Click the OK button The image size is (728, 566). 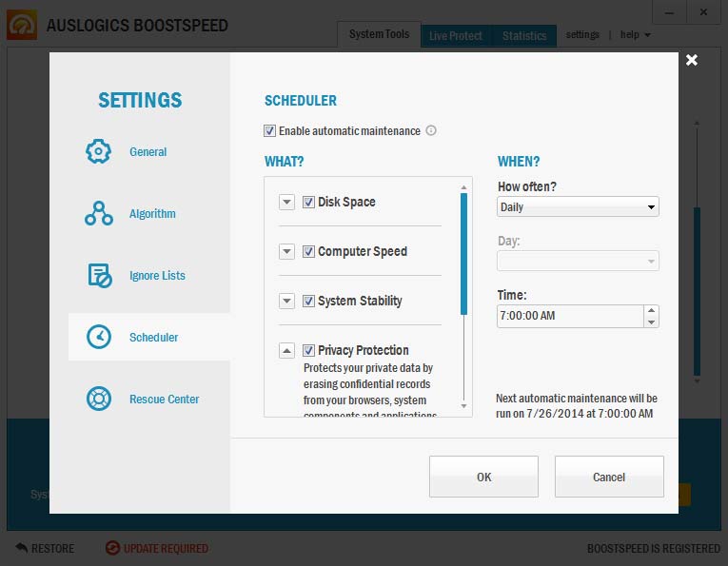pyautogui.click(x=483, y=477)
